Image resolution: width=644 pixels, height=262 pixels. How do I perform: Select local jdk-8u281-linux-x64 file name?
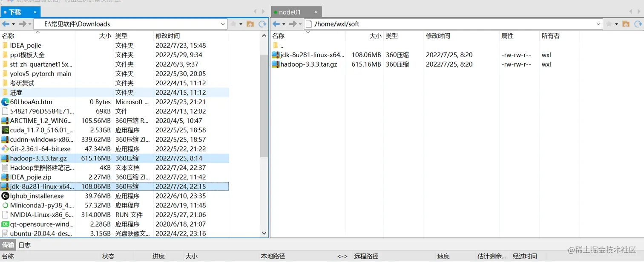(42, 186)
